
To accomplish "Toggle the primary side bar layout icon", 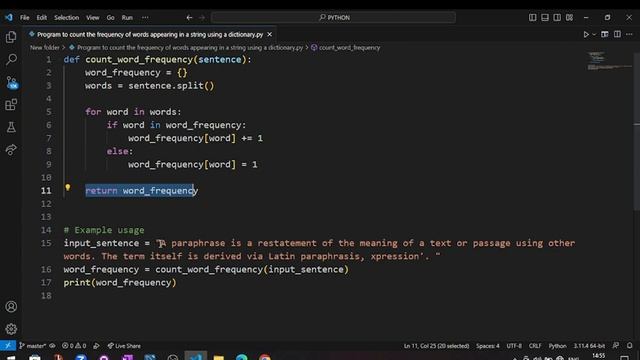I will (533, 18).
